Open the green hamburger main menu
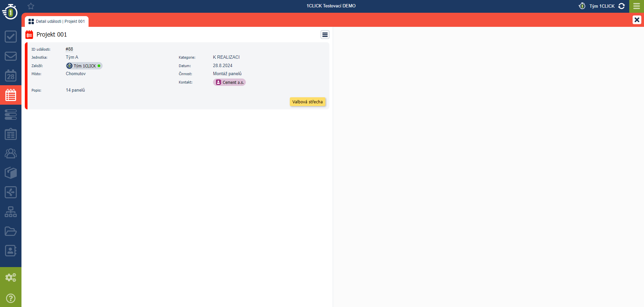This screenshot has height=307, width=644. tap(637, 6)
